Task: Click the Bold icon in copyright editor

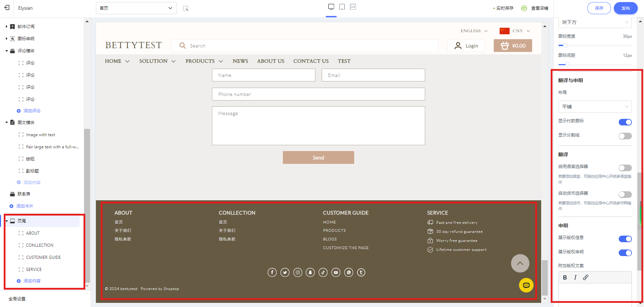Action: coord(565,277)
